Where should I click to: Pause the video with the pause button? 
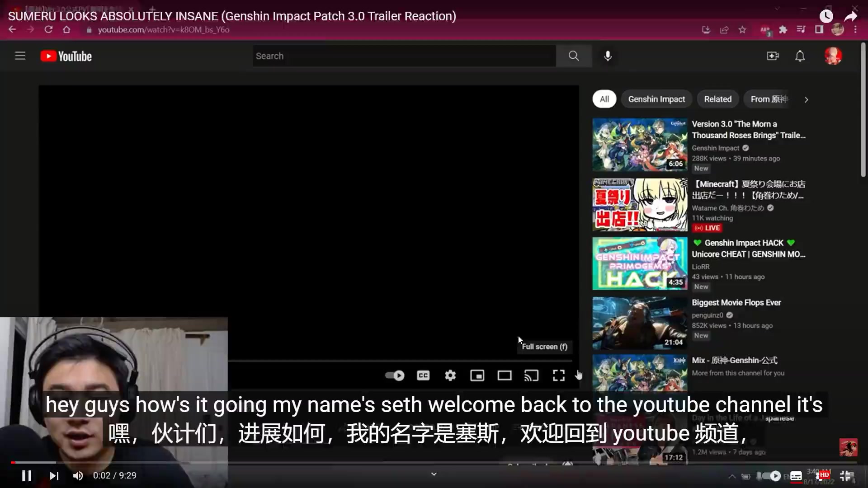click(27, 476)
